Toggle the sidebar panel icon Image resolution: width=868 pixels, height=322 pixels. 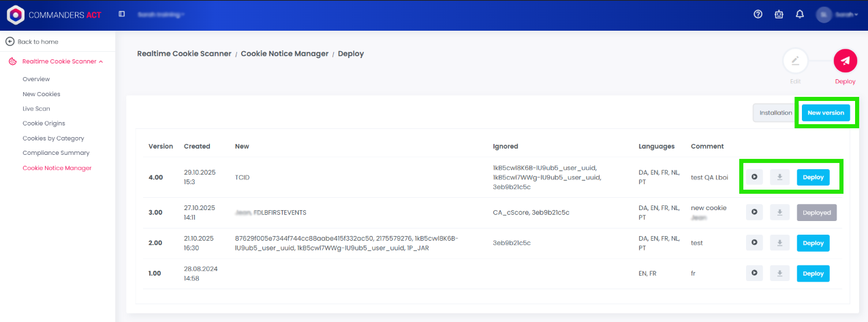click(122, 14)
